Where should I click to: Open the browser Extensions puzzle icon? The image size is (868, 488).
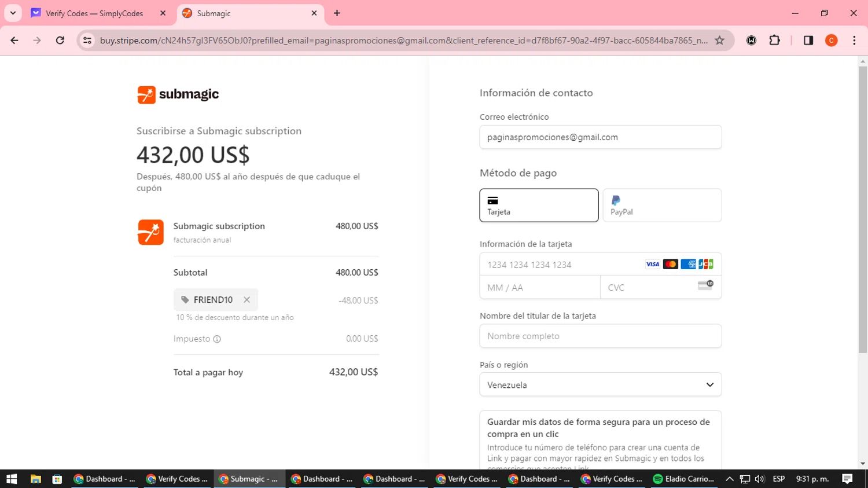(x=774, y=41)
